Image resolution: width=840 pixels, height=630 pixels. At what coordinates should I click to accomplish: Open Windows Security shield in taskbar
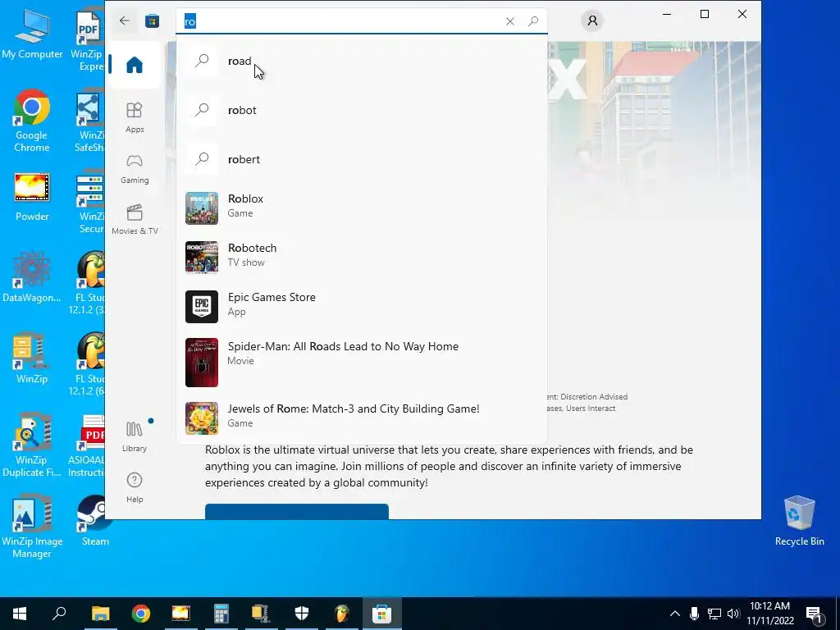[x=302, y=614]
